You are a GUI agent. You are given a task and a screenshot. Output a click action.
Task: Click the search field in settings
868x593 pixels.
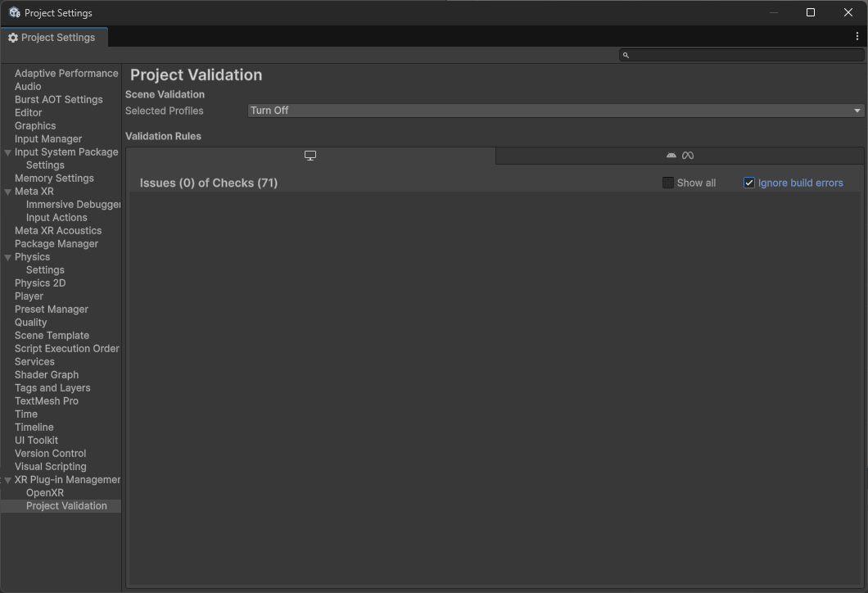pos(742,55)
